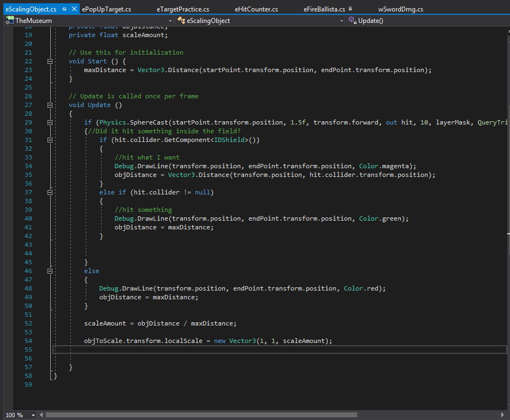Click TheMuseum project icon in navigation bar
The width and height of the screenshot is (510, 420).
point(9,21)
